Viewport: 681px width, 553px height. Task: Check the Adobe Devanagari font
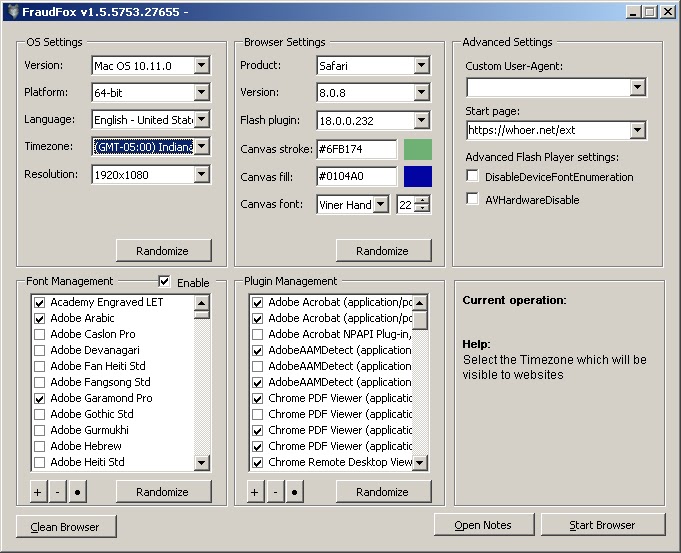[40, 350]
